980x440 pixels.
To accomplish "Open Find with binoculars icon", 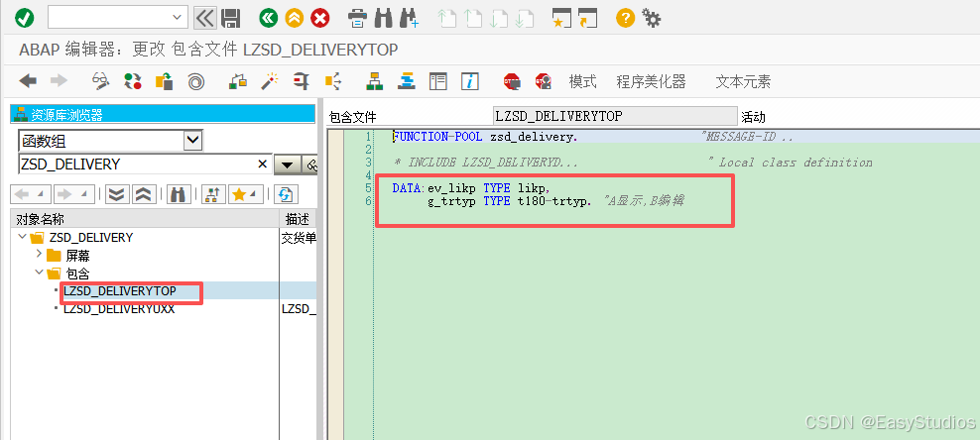I will pyautogui.click(x=383, y=18).
